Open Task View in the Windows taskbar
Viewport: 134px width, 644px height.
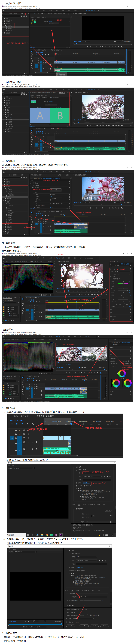point(32,535)
